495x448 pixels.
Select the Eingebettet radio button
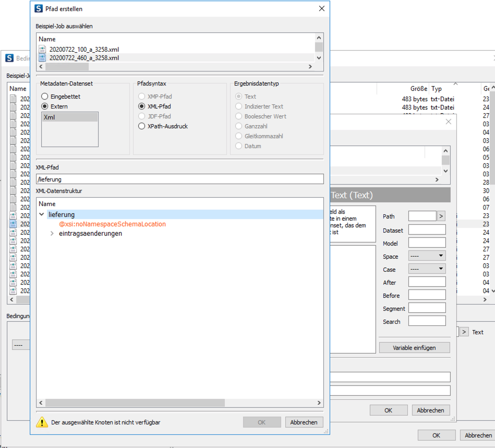click(45, 96)
